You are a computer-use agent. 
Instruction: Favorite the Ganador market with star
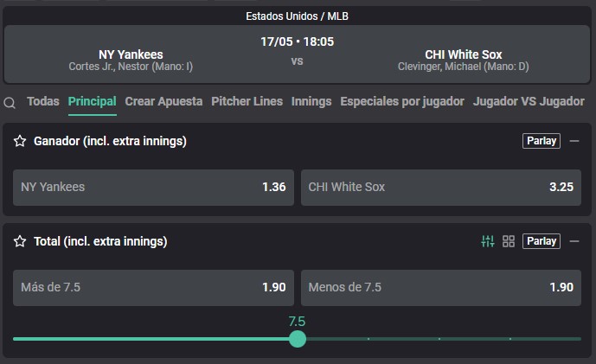(20, 141)
